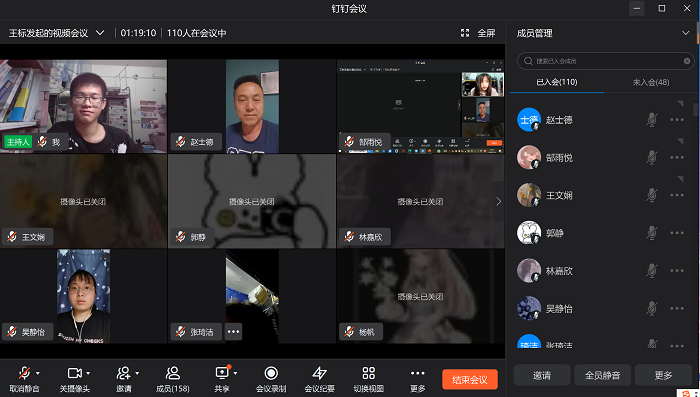Open the 成员(158) members icon
This screenshot has width=700, height=397.
click(173, 373)
